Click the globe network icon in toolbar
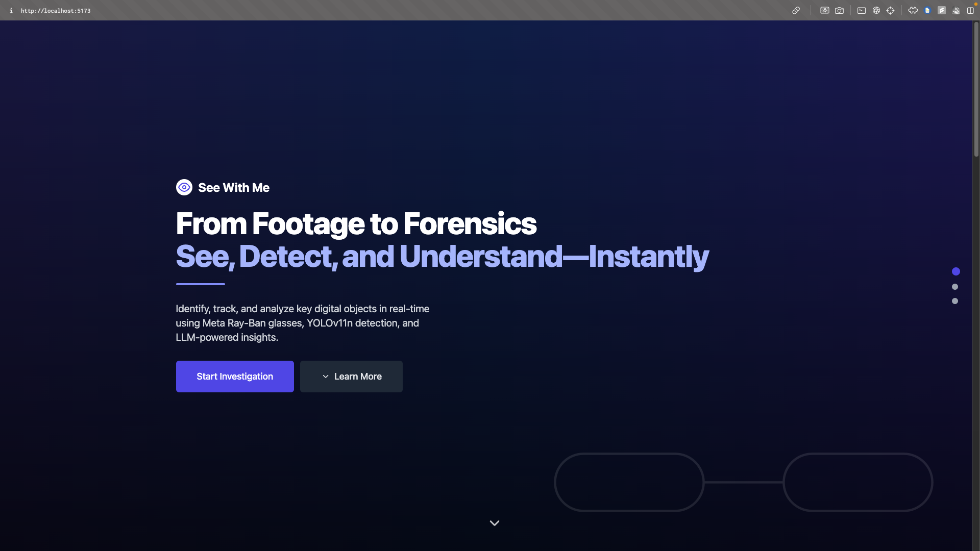This screenshot has height=551, width=980. pyautogui.click(x=876, y=10)
